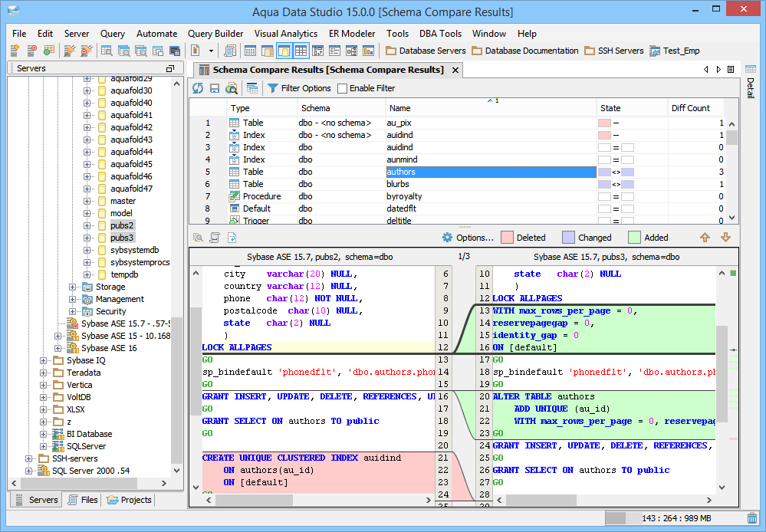Open Filter Options
Image resolution: width=766 pixels, height=532 pixels.
tap(298, 88)
